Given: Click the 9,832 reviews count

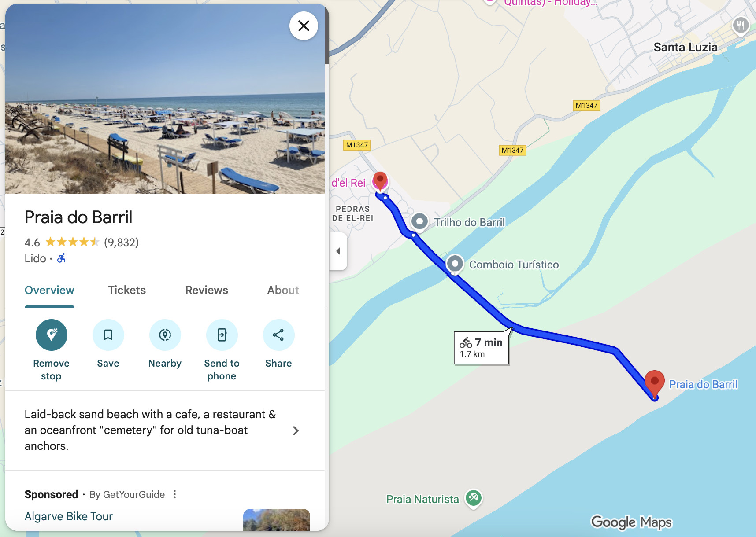Looking at the screenshot, I should coord(121,243).
